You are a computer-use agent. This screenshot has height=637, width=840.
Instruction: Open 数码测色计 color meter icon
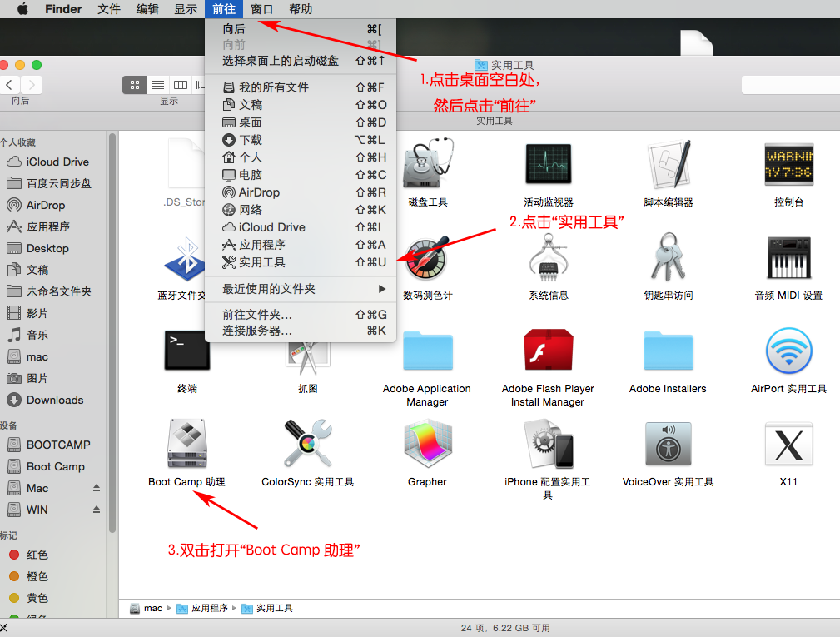(x=428, y=257)
